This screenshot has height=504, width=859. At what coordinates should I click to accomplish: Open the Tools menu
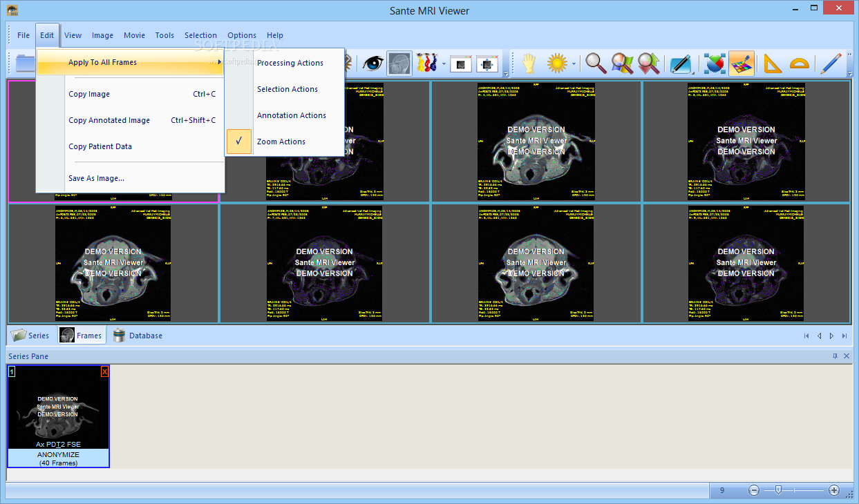(x=164, y=35)
